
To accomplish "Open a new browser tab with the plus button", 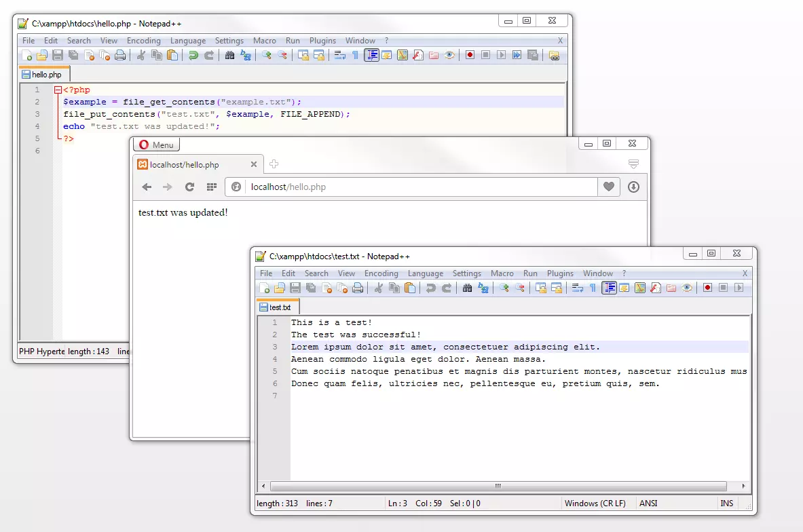I will [274, 164].
